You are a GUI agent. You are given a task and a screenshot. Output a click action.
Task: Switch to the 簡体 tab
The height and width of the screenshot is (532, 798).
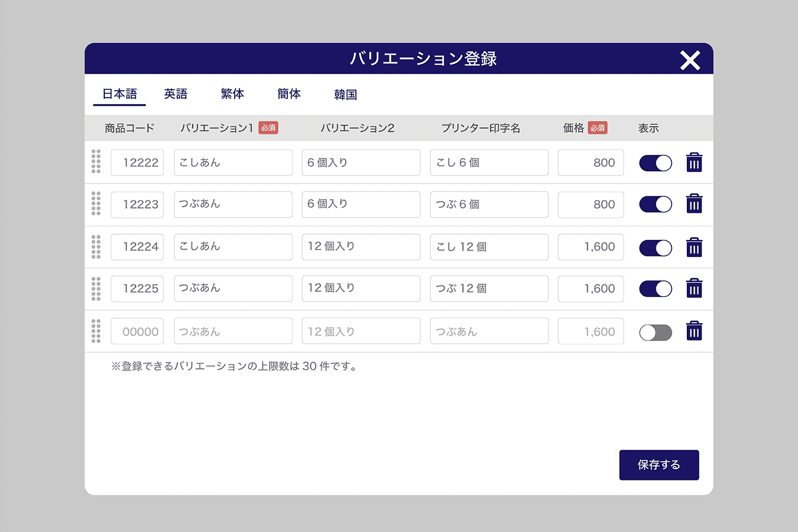(288, 94)
